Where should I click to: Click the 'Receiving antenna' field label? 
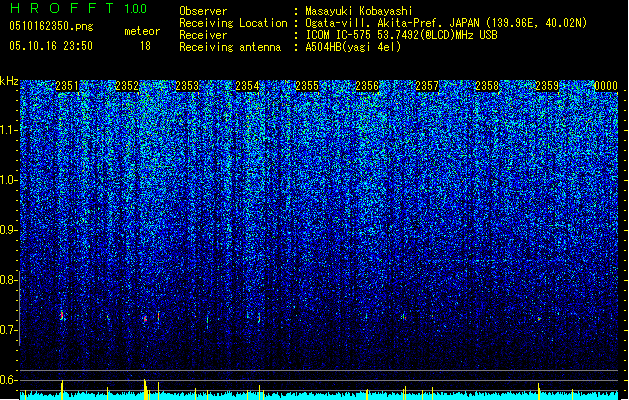point(230,47)
